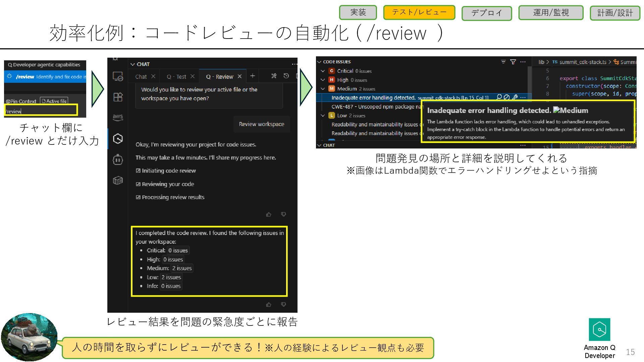Viewport: 644px width, 362px height.
Task: Open the AWS Toolkit sidebar icon
Action: coord(118,117)
